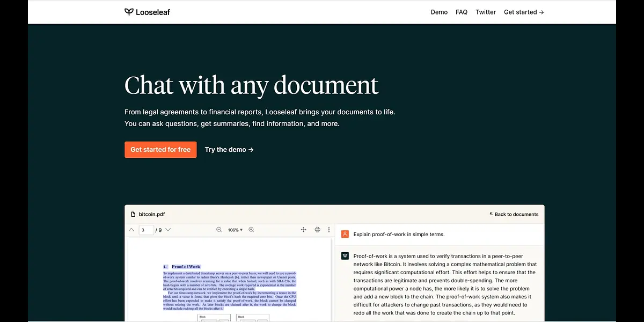The width and height of the screenshot is (644, 322).
Task: Click the bitcoin.pdf file icon
Action: (133, 214)
